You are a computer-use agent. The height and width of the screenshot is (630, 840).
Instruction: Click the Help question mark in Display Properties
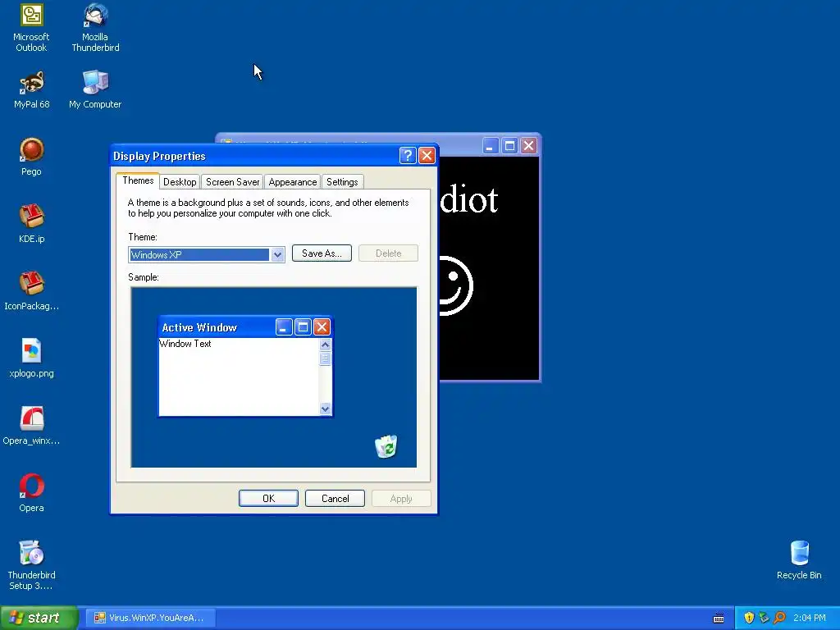point(408,156)
